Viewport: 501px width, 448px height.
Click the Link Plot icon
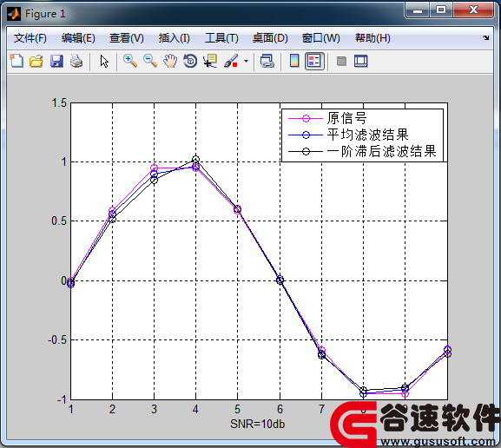267,61
